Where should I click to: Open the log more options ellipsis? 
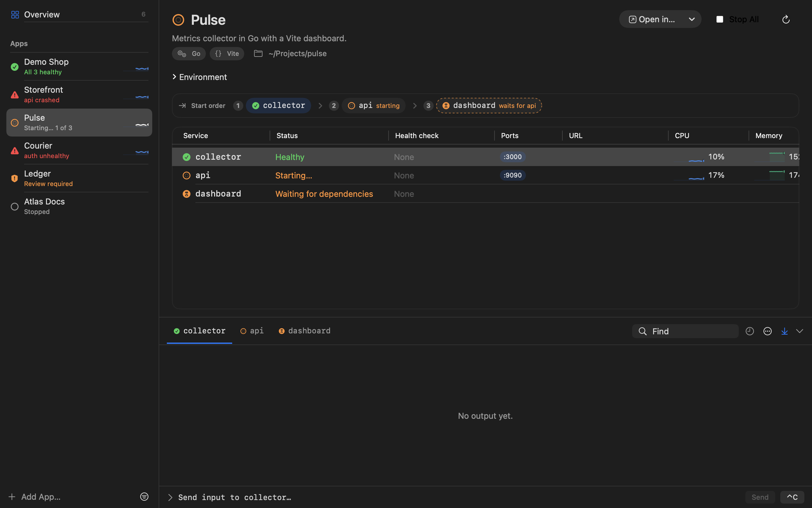tap(767, 331)
